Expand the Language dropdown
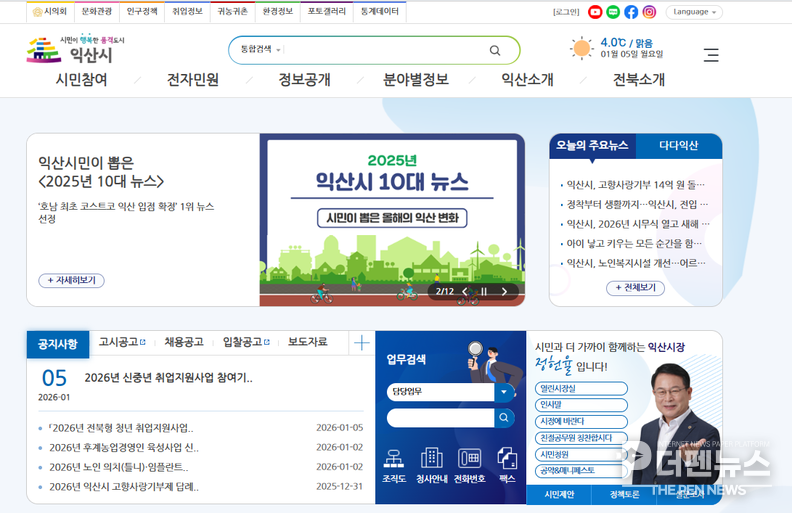Image resolution: width=792 pixels, height=513 pixels. (x=694, y=12)
